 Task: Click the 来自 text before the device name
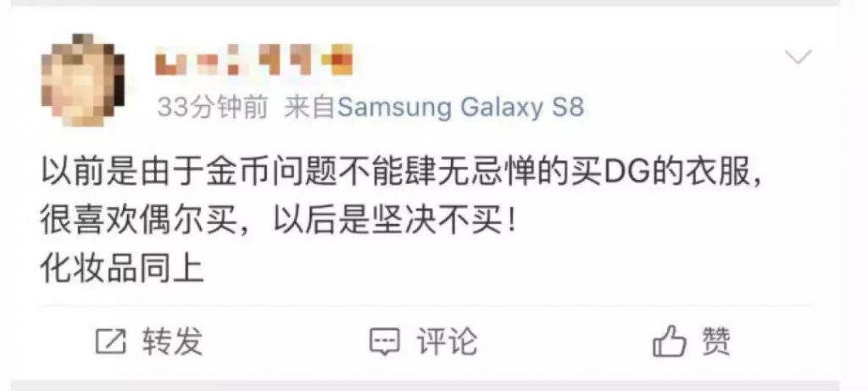pyautogui.click(x=310, y=108)
